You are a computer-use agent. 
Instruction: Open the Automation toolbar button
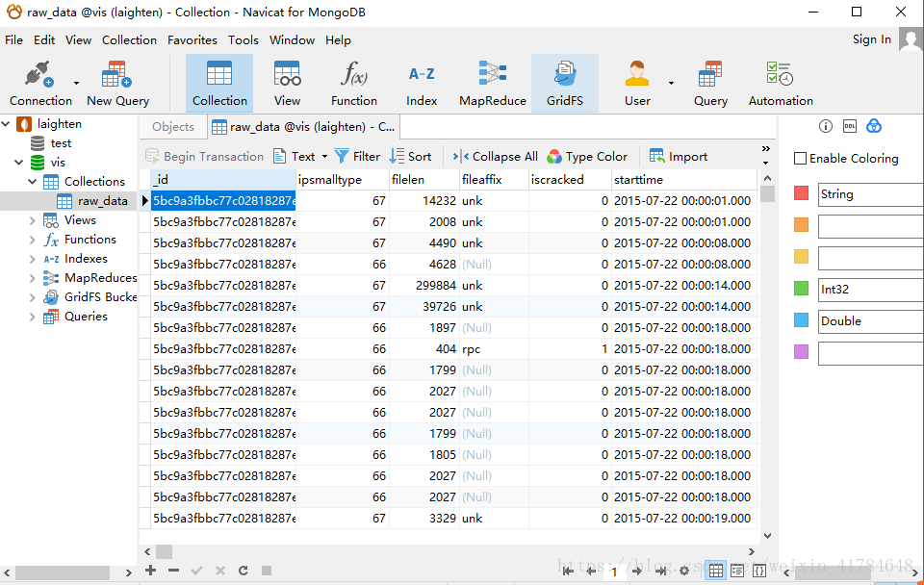[781, 84]
